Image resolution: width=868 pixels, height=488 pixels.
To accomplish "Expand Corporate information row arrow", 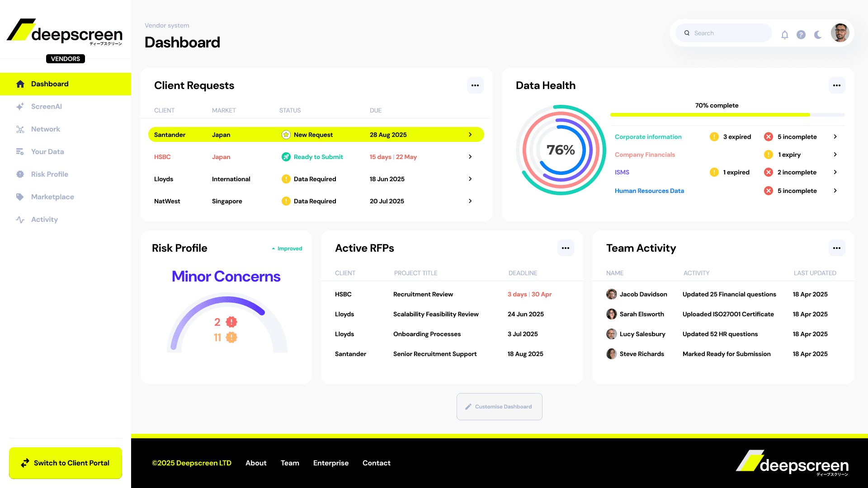I will click(835, 137).
